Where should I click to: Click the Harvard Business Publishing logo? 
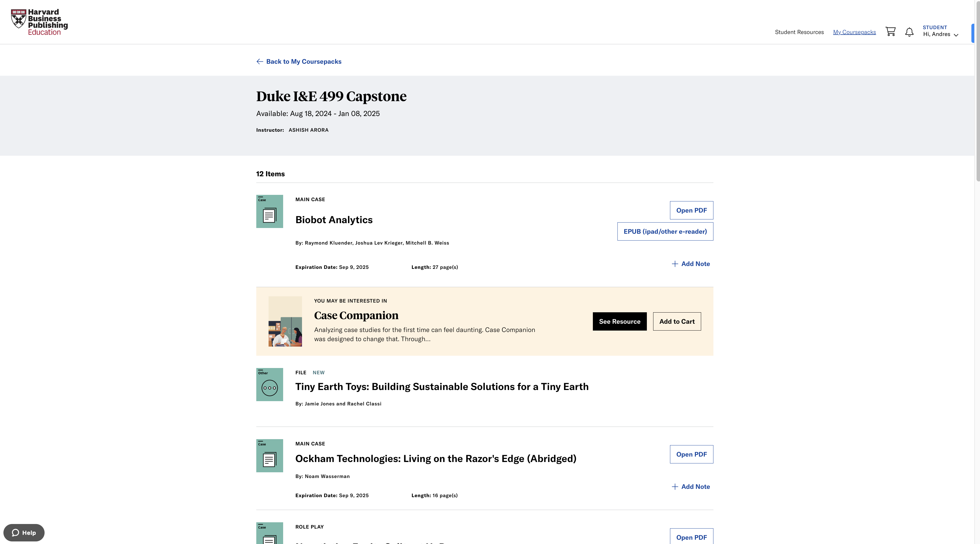click(x=39, y=22)
